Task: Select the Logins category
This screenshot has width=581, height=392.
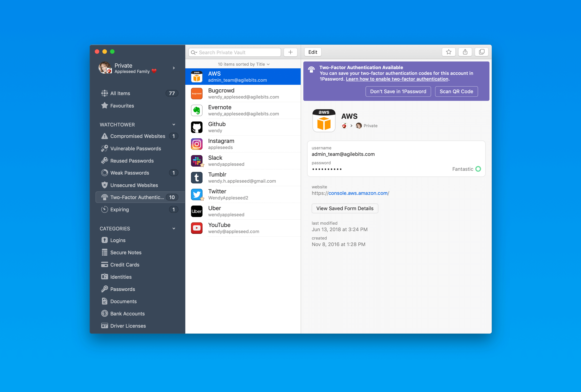Action: click(x=118, y=240)
